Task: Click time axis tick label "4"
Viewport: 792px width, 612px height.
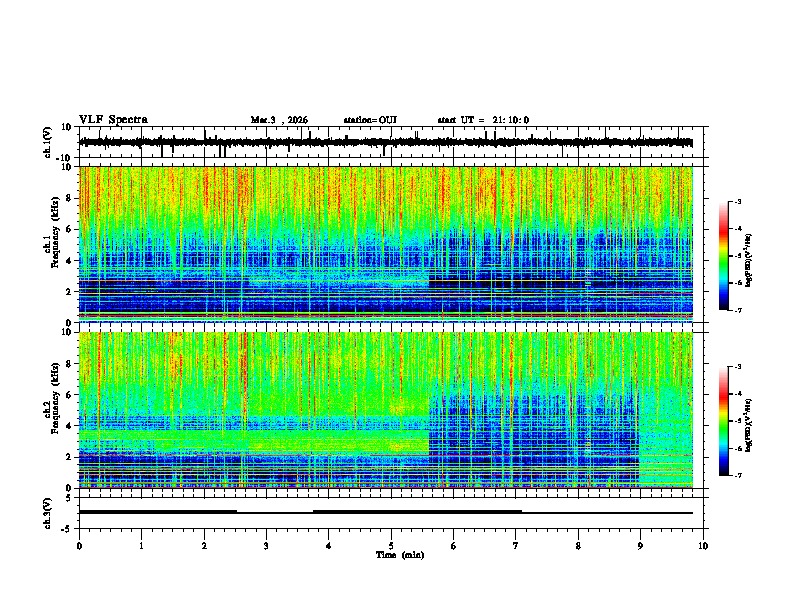Action: pos(328,546)
